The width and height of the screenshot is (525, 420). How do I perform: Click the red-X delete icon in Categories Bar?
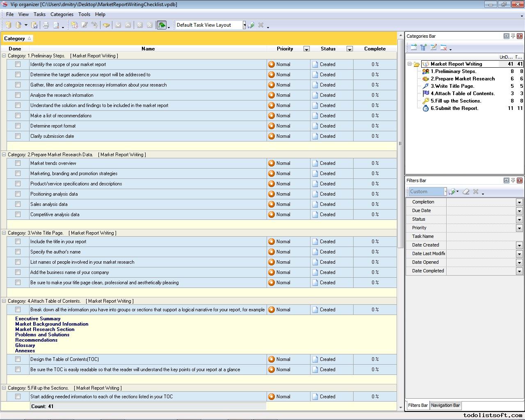443,48
